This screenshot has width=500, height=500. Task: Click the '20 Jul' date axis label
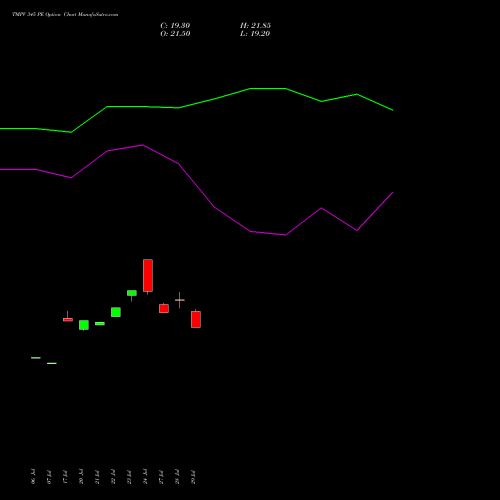coord(81,477)
